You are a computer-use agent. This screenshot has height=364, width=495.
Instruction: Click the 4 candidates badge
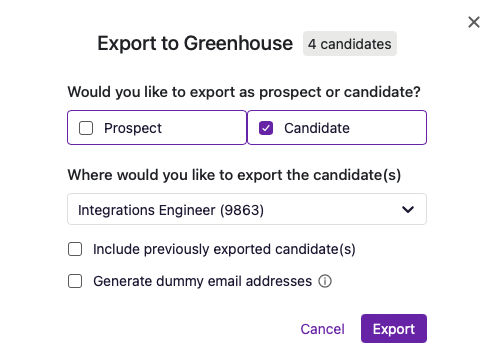(x=350, y=44)
